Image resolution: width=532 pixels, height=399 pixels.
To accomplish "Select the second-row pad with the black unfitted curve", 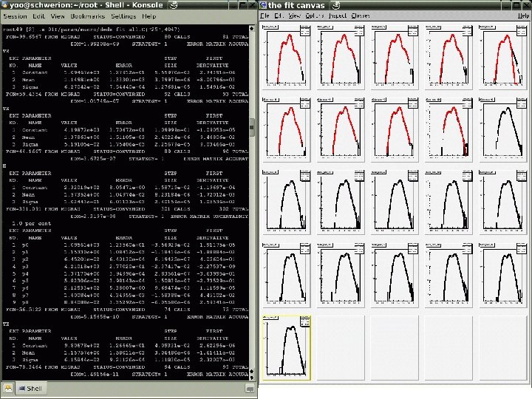I will coord(503,129).
